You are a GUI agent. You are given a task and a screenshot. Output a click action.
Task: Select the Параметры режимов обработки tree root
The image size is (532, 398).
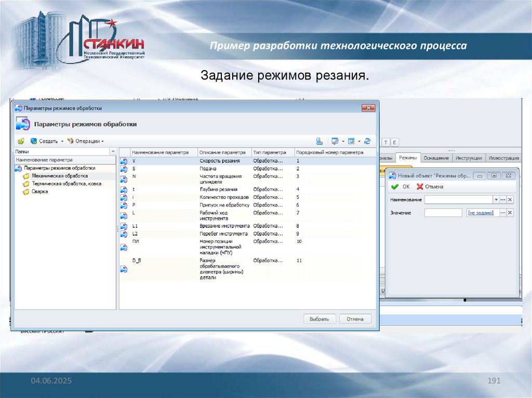(x=59, y=168)
